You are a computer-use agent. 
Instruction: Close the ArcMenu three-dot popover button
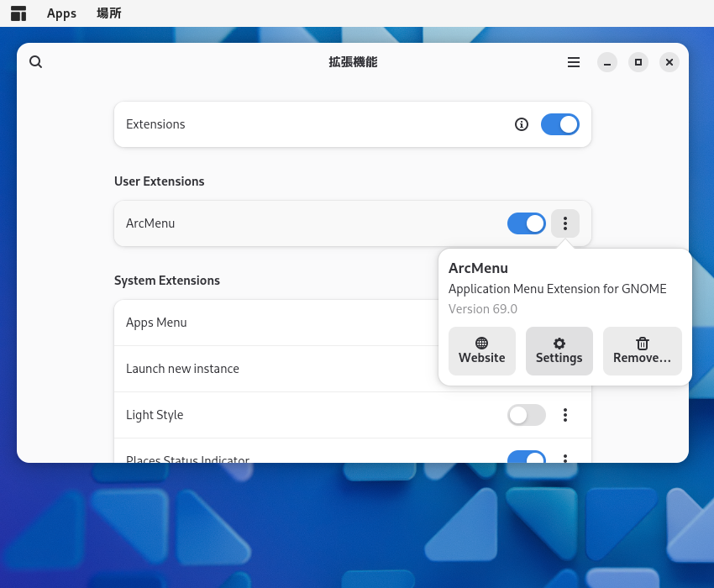coord(565,223)
